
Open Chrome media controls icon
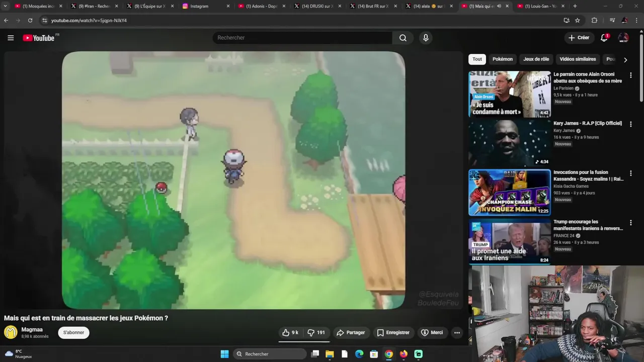[x=612, y=20]
